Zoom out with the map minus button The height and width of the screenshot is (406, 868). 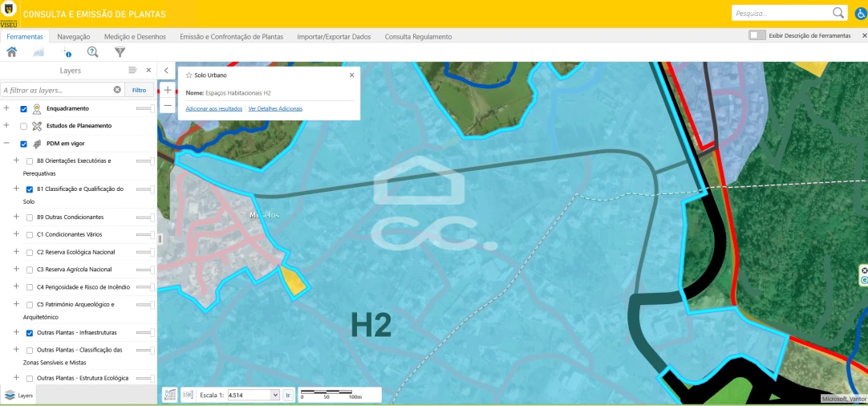point(168,105)
